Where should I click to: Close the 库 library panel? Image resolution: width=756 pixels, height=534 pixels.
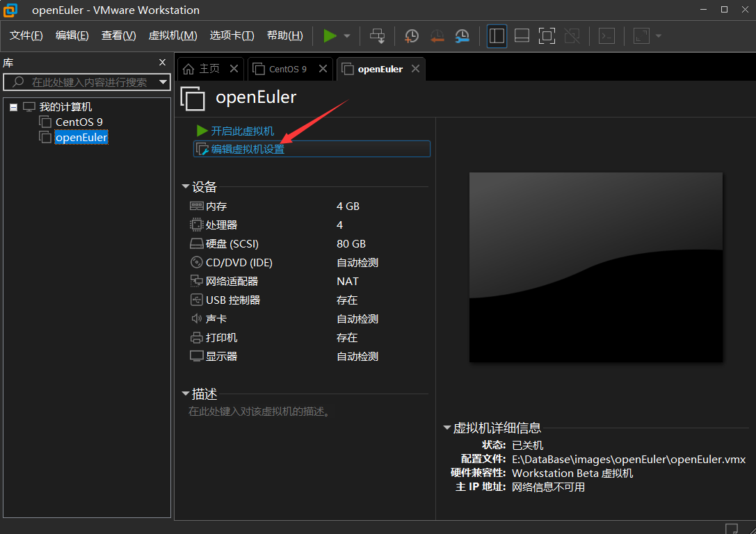pyautogui.click(x=163, y=62)
